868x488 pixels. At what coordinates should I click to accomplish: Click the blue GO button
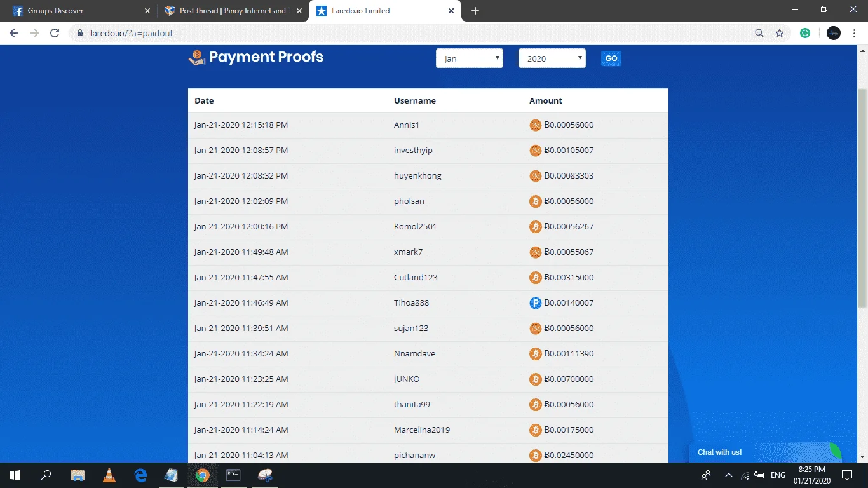click(611, 58)
